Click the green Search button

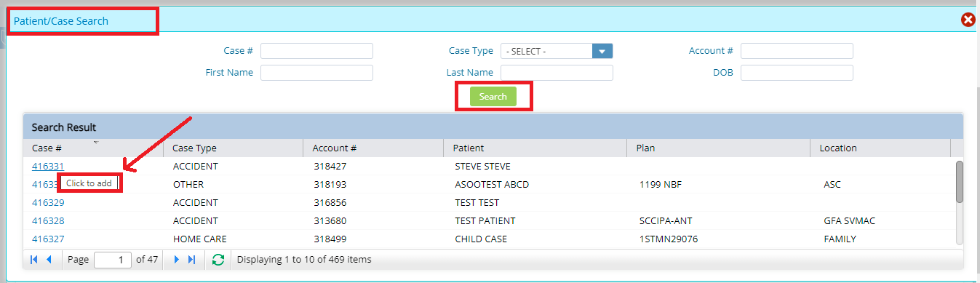tap(493, 97)
